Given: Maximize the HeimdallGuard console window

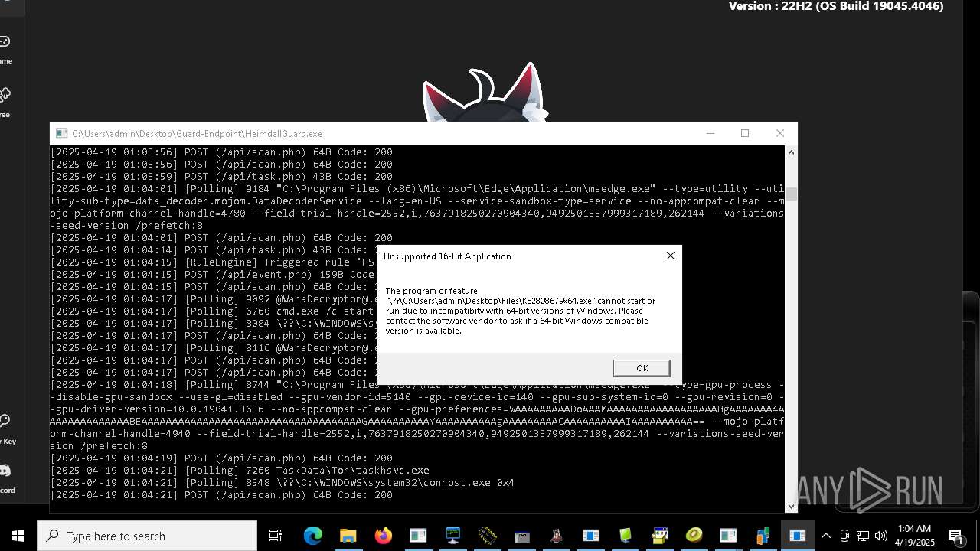Looking at the screenshot, I should [x=745, y=133].
